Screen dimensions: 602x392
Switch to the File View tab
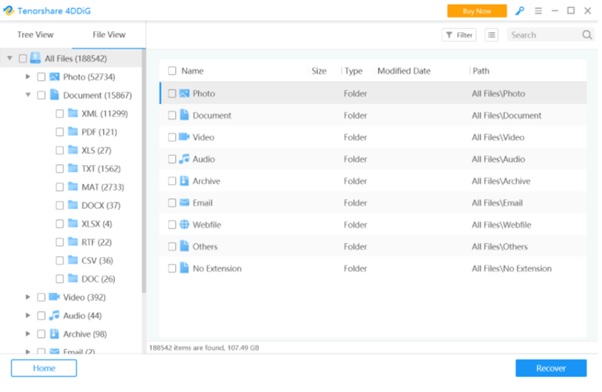pos(109,35)
